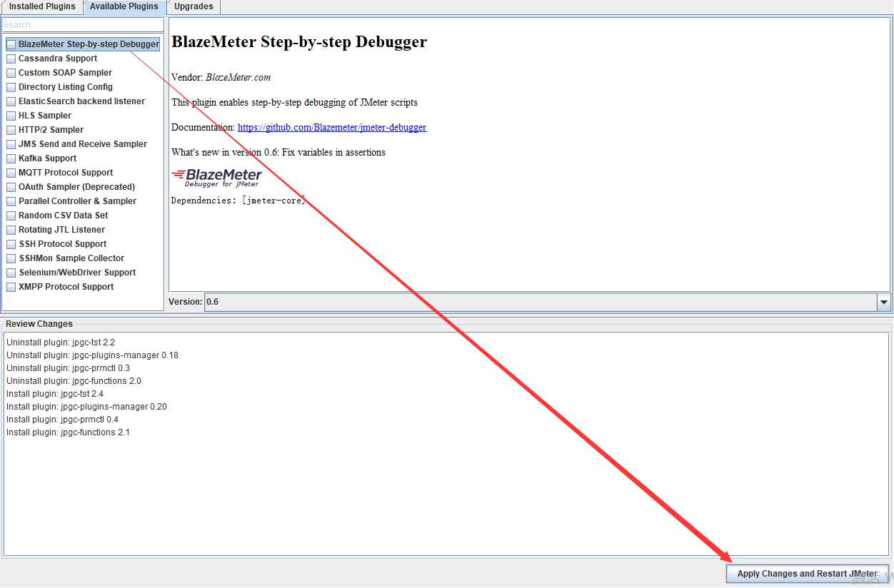Enable MQTT Protocol Support checkbox

click(x=11, y=173)
